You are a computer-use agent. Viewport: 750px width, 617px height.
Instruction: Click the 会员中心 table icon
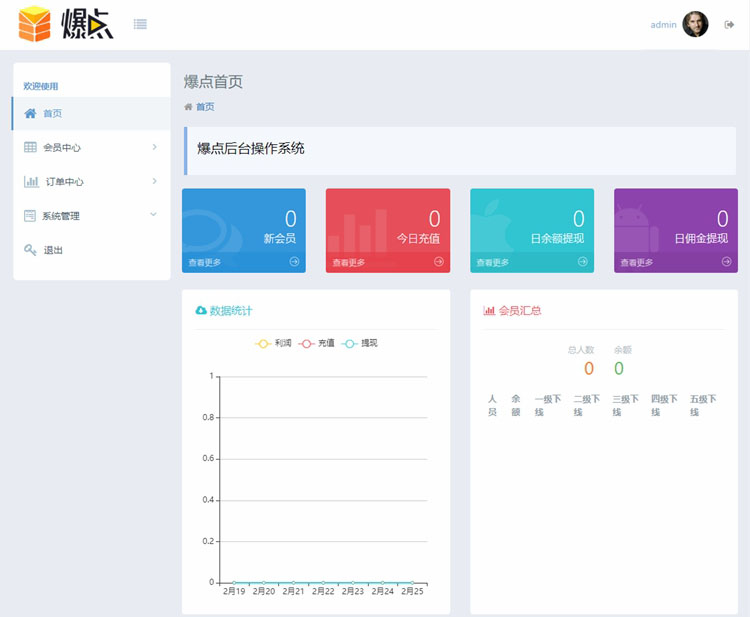30,147
